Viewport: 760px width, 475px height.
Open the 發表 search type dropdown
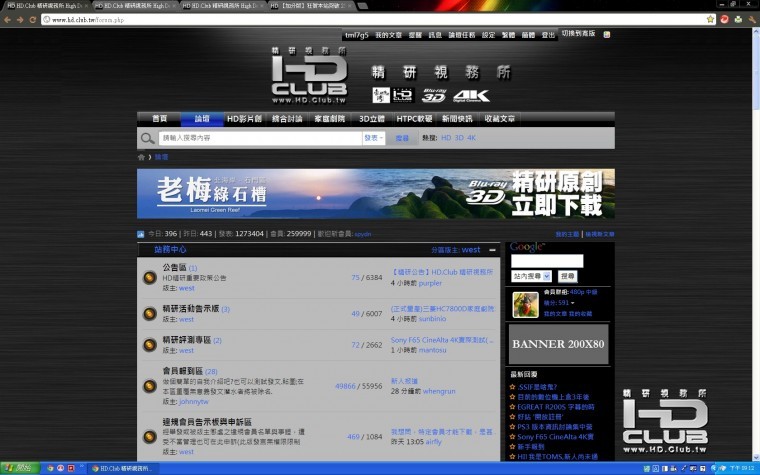click(373, 138)
